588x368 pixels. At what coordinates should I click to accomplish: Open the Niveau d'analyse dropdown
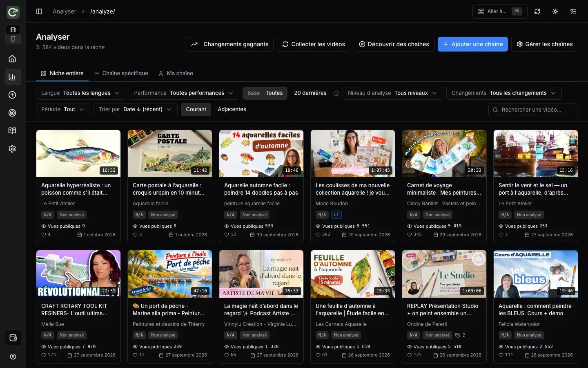(x=393, y=93)
